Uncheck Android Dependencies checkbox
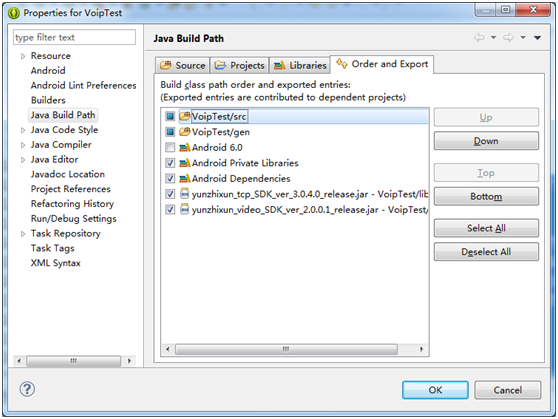The image size is (558, 419). click(x=170, y=178)
